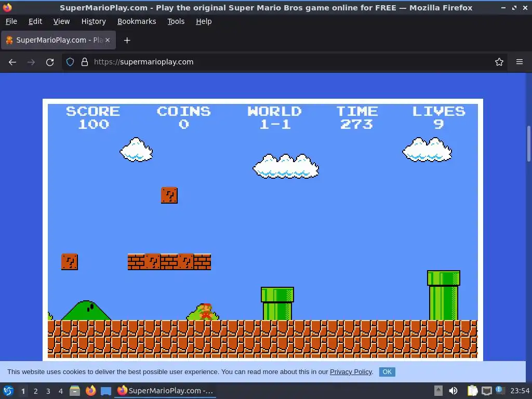Open the system start menu icon
Screen dimensions: 532x399
[8, 391]
